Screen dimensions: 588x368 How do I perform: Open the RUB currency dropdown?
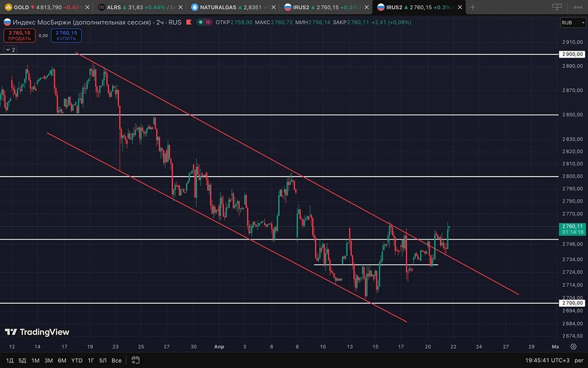coord(573,22)
